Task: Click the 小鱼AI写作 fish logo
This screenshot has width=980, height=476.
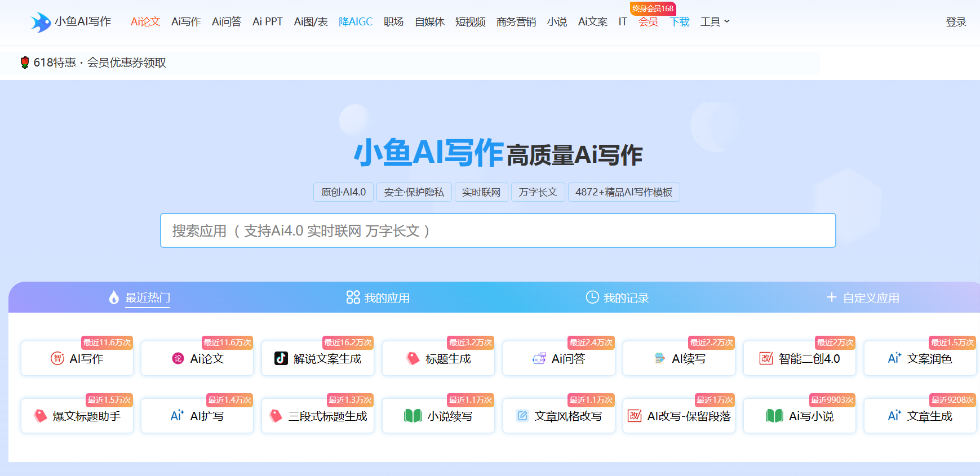Action: click(41, 22)
